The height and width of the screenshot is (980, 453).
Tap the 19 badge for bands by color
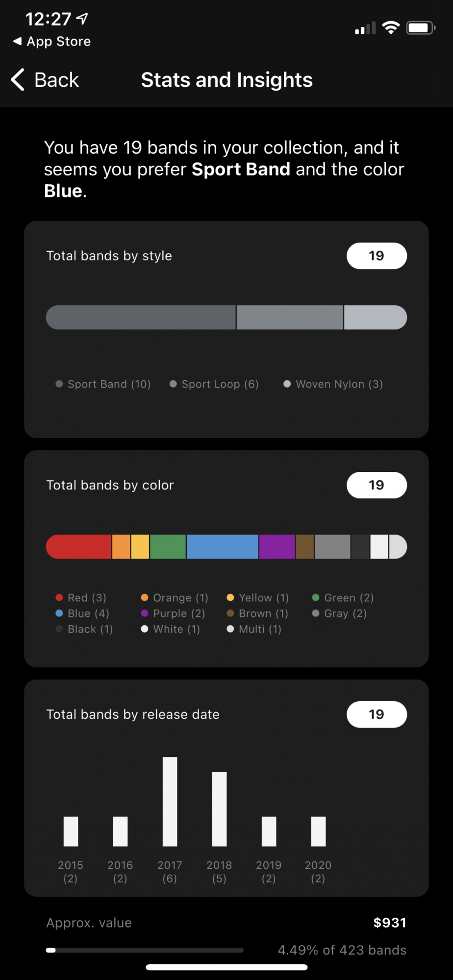[377, 485]
